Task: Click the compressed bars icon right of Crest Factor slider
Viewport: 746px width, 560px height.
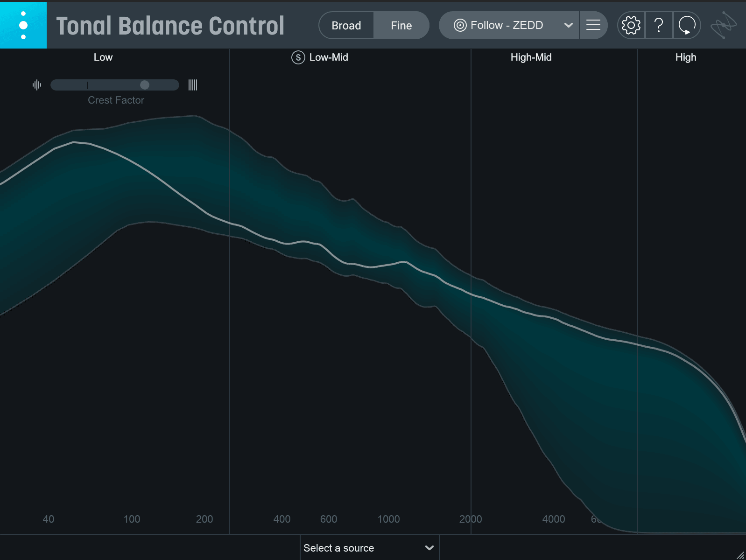Action: coord(193,85)
